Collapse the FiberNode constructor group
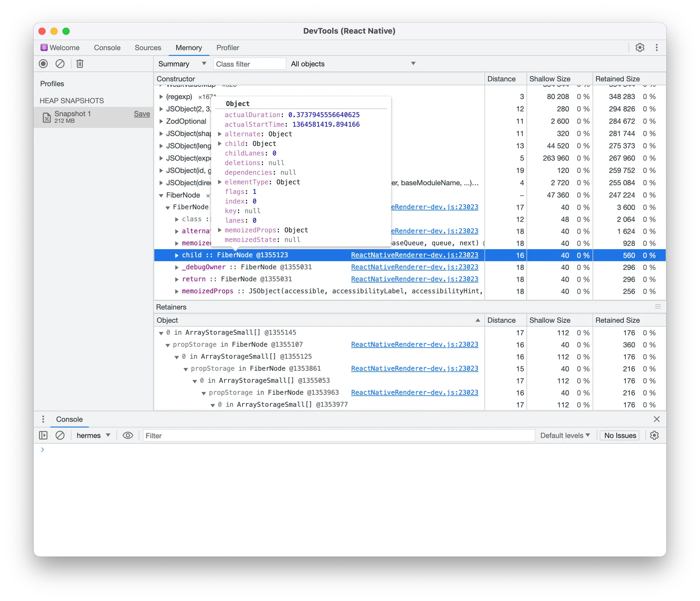 pos(161,195)
